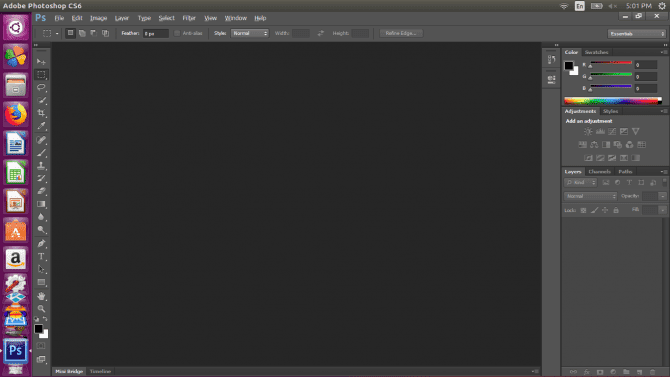
Task: Select the Crop tool
Action: pyautogui.click(x=41, y=113)
